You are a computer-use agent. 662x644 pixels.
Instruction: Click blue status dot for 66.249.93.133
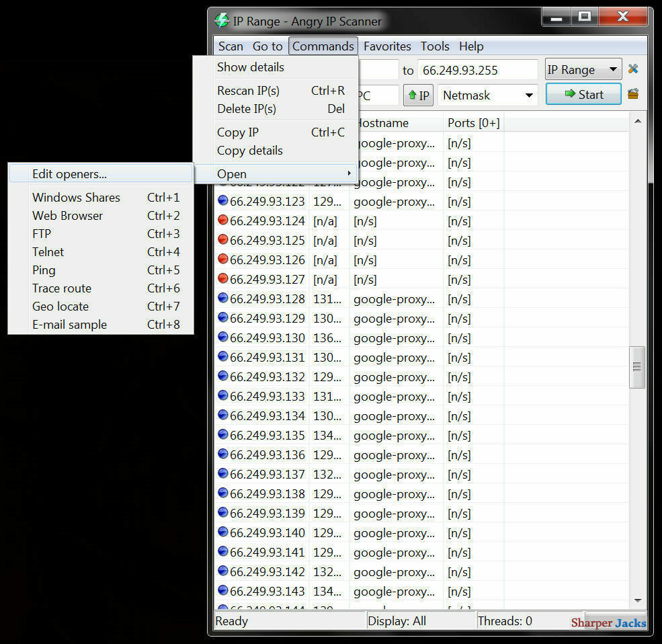pyautogui.click(x=223, y=396)
